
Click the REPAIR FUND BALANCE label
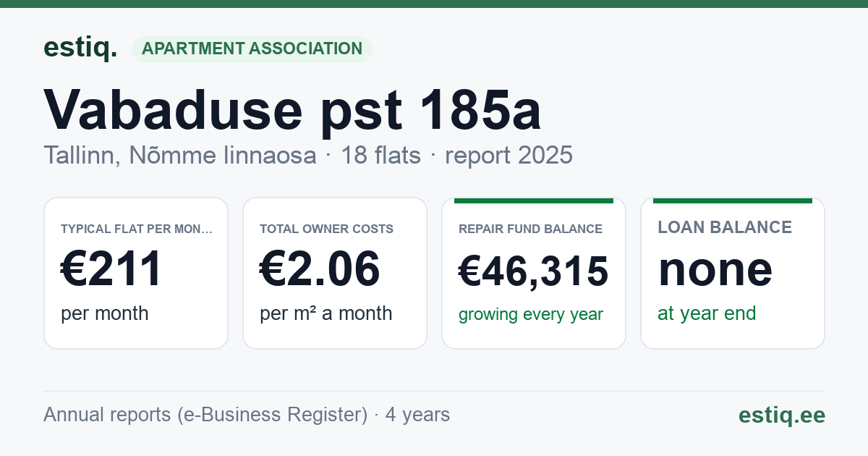tap(530, 229)
